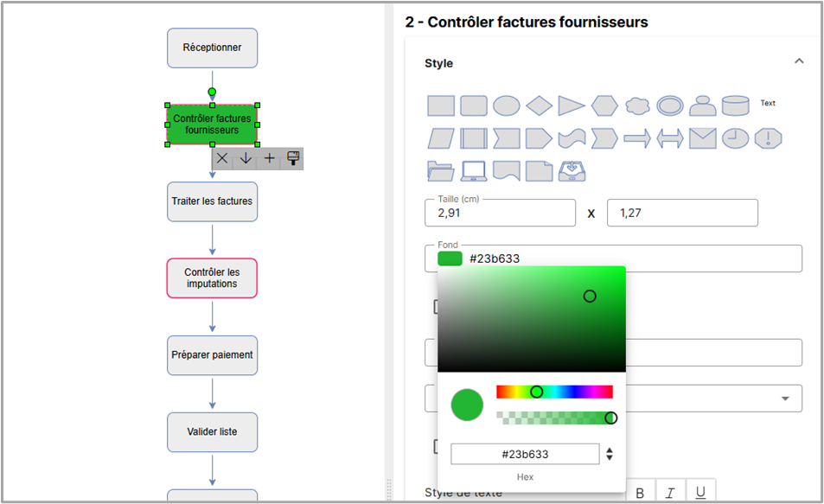Select the envelope mail shape
Screen dimensions: 824x504
pos(702,138)
